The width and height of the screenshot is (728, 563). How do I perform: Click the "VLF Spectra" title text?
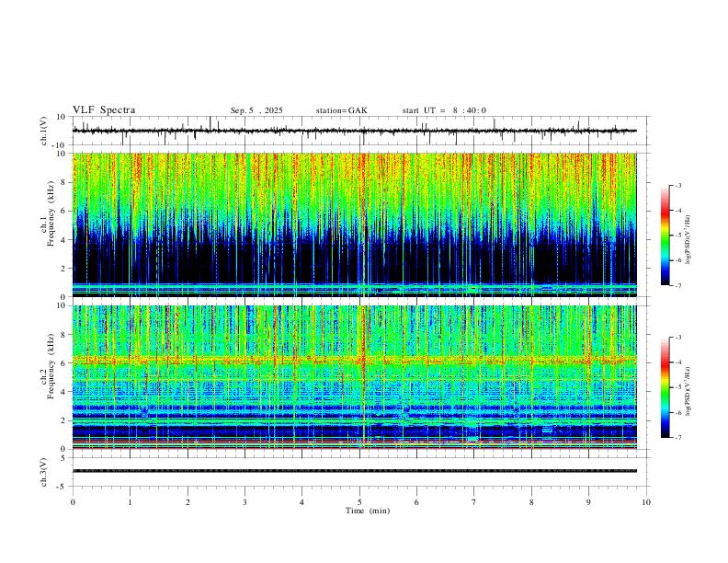(104, 110)
